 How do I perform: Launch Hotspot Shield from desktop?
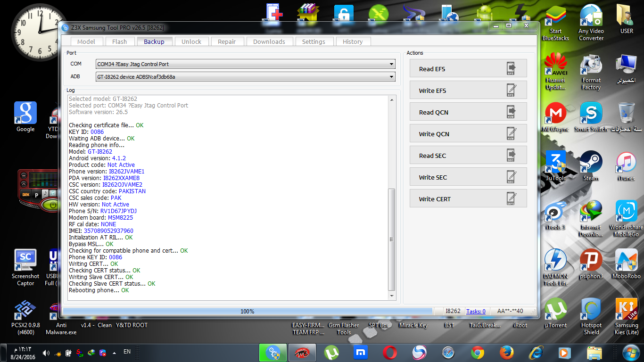pyautogui.click(x=591, y=317)
